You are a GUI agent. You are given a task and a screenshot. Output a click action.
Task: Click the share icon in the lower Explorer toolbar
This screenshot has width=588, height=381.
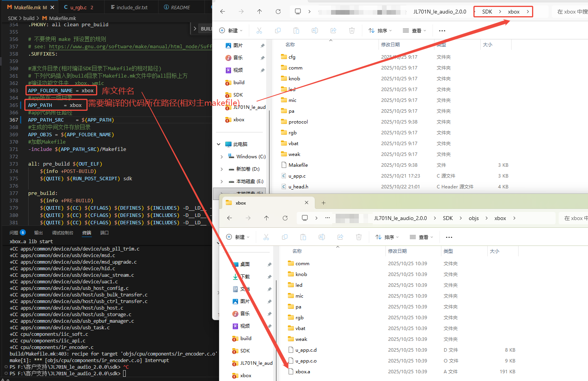(x=340, y=237)
